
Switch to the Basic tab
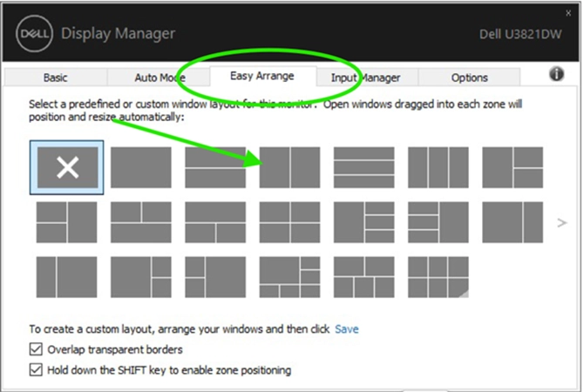(56, 78)
